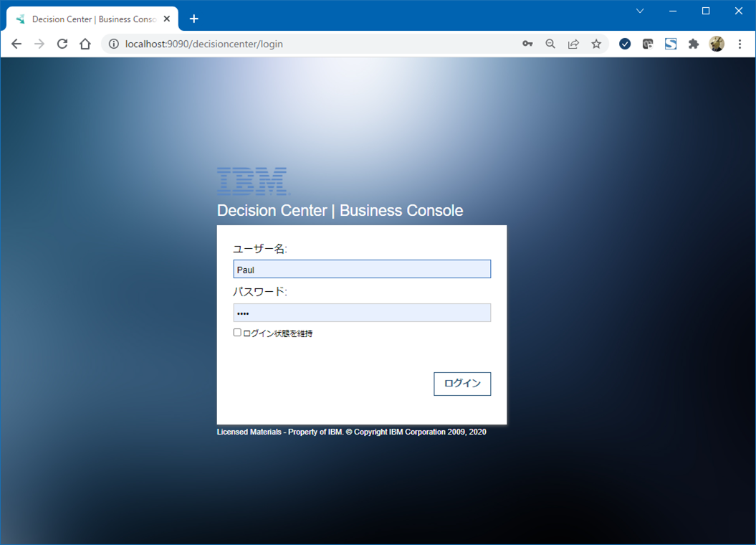Screen dimensions: 756x545
Task: View site information icon in address bar
Action: [114, 44]
